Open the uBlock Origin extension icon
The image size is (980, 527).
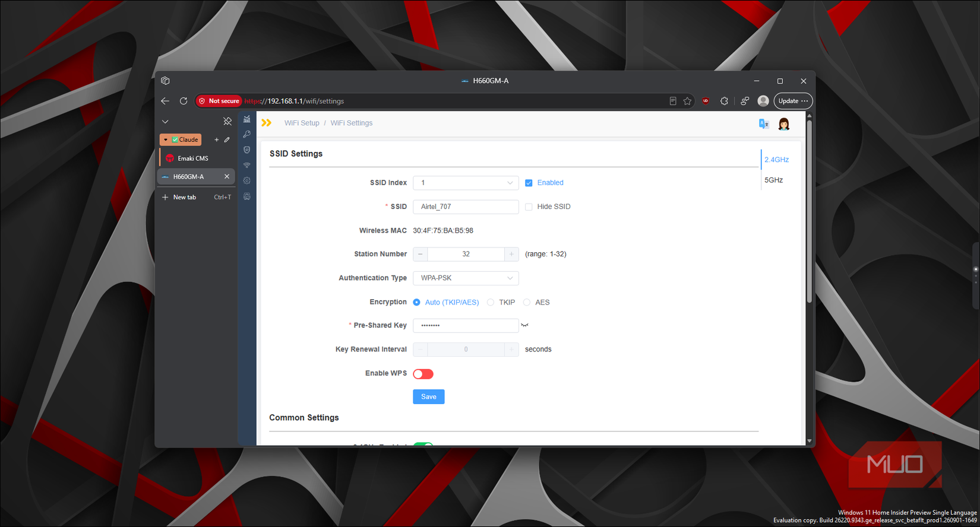706,101
